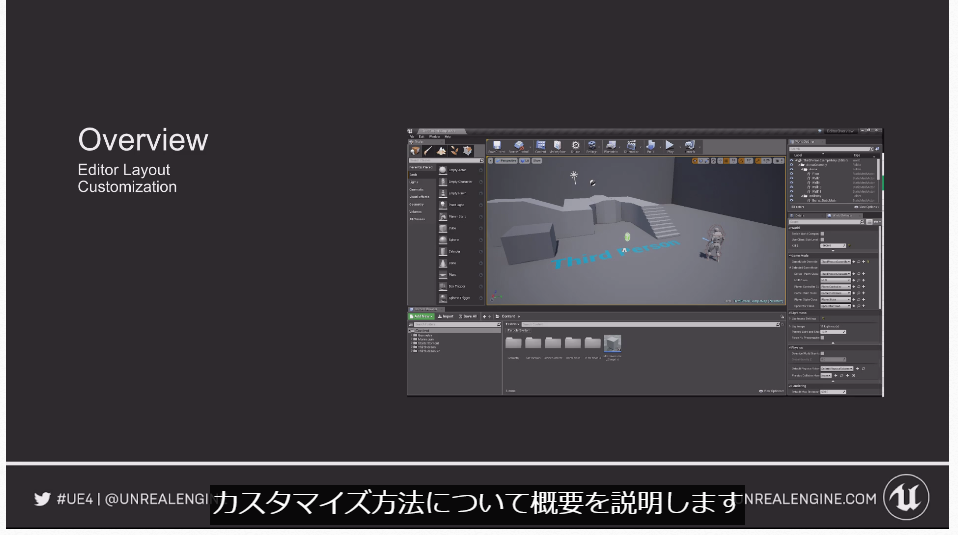958x535 pixels.
Task: Open the Edit menu
Action: (421, 136)
